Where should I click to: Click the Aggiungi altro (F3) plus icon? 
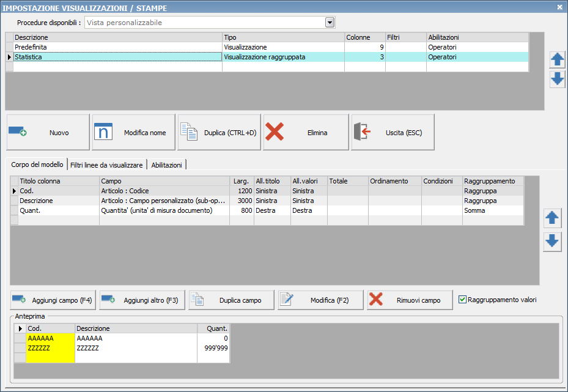tap(108, 299)
